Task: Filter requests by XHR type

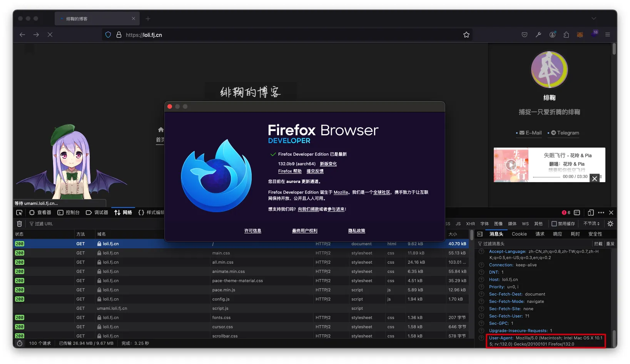Action: (x=470, y=224)
